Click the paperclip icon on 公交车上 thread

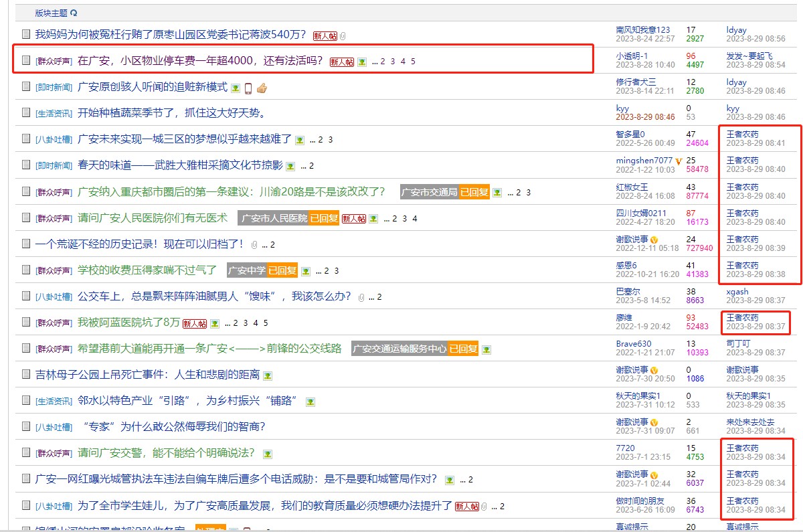tap(361, 297)
